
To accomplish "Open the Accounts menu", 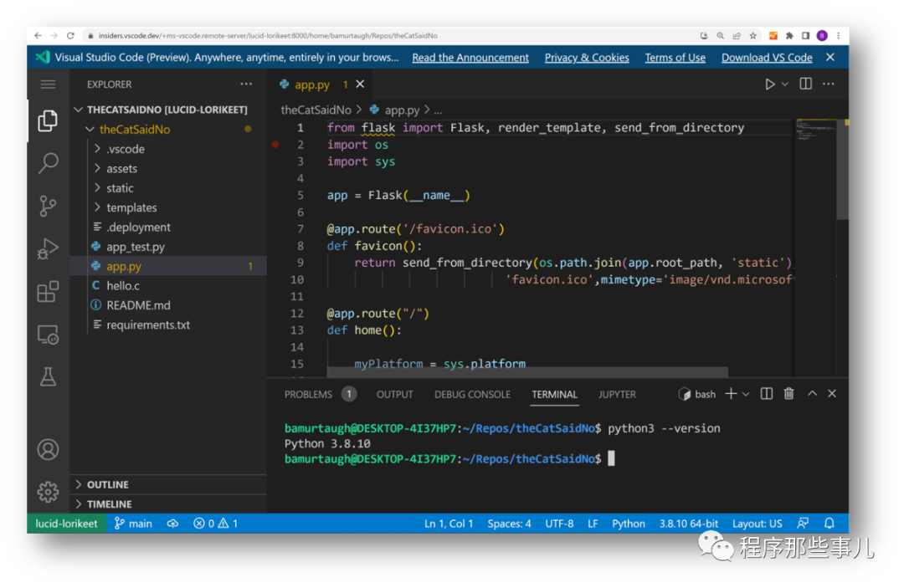I will [x=48, y=449].
